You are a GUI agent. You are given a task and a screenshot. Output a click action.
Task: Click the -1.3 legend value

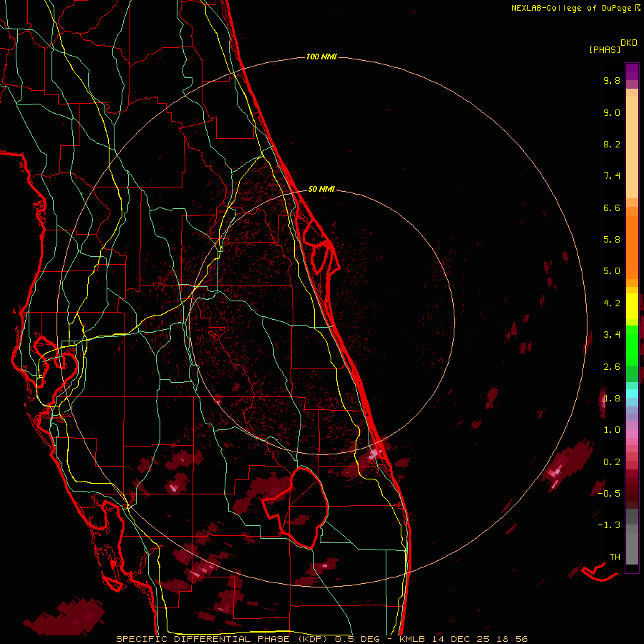(609, 525)
